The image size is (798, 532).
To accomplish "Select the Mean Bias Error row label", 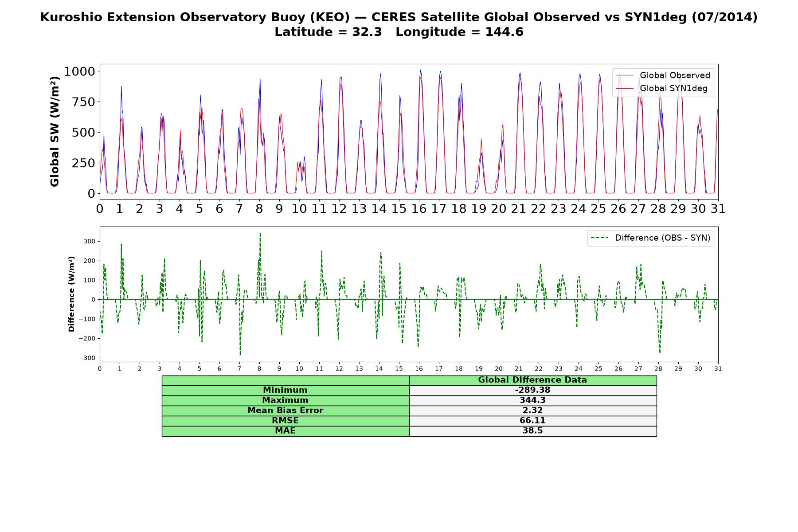I will [285, 411].
